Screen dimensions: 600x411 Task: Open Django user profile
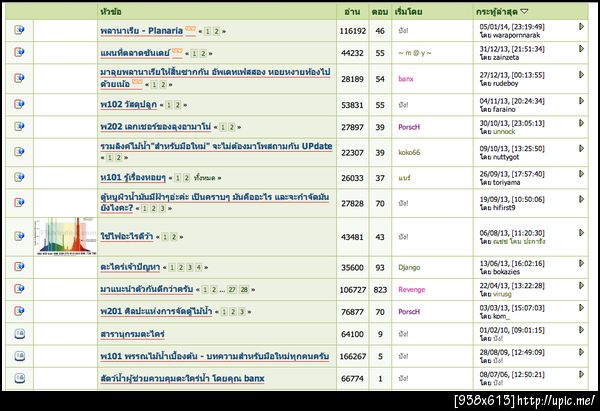click(x=409, y=267)
